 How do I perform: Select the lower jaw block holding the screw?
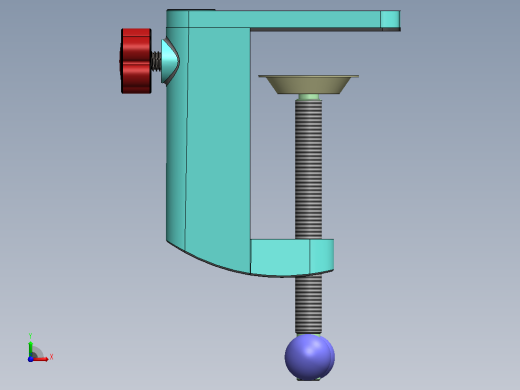(292, 257)
